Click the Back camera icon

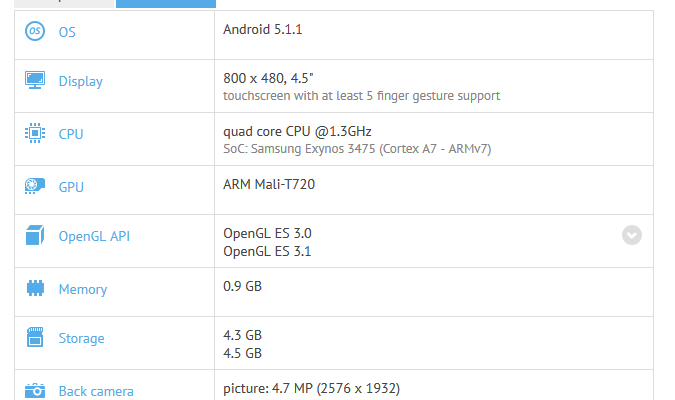(35, 391)
